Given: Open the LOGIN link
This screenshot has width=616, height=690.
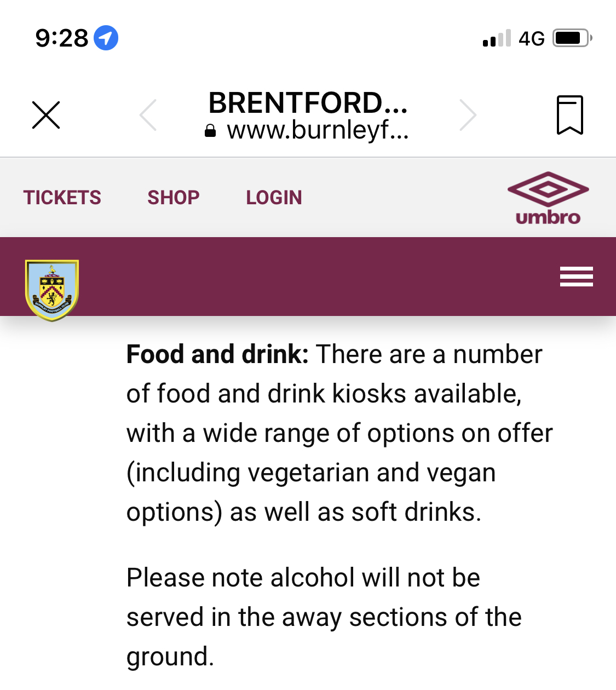Looking at the screenshot, I should pyautogui.click(x=274, y=198).
